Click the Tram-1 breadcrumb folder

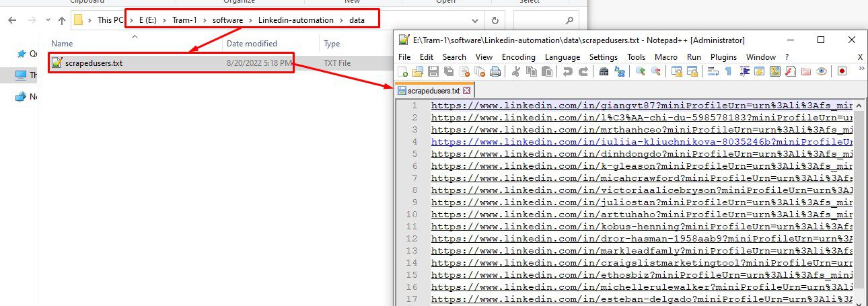(183, 20)
